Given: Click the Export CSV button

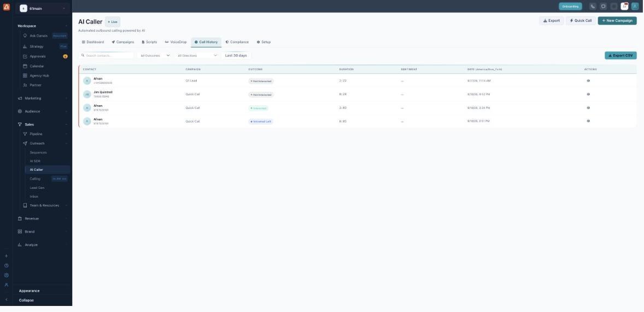Looking at the screenshot, I should click(620, 55).
